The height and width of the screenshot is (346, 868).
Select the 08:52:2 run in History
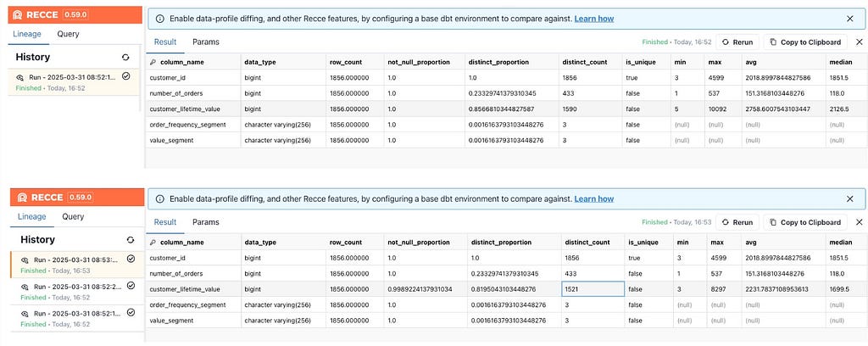click(x=77, y=292)
